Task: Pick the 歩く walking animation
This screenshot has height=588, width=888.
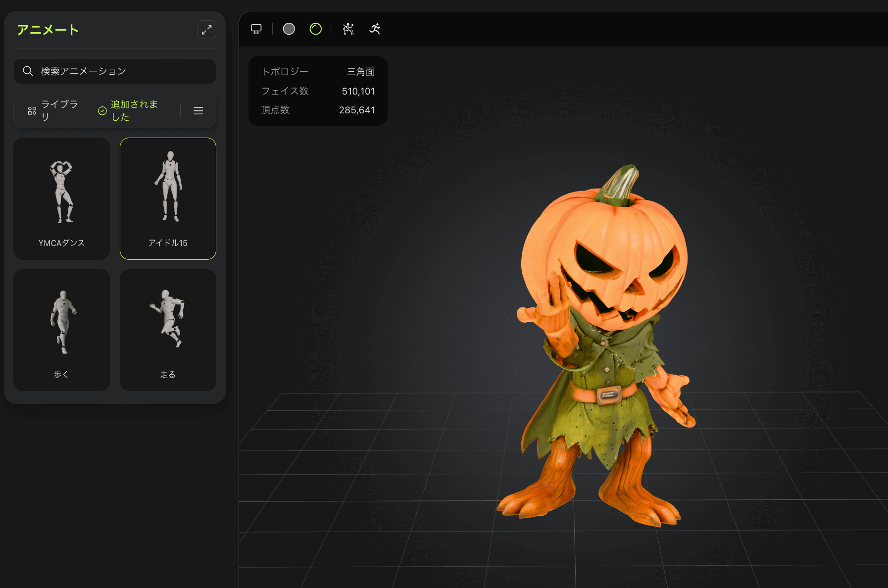Action: (x=62, y=330)
